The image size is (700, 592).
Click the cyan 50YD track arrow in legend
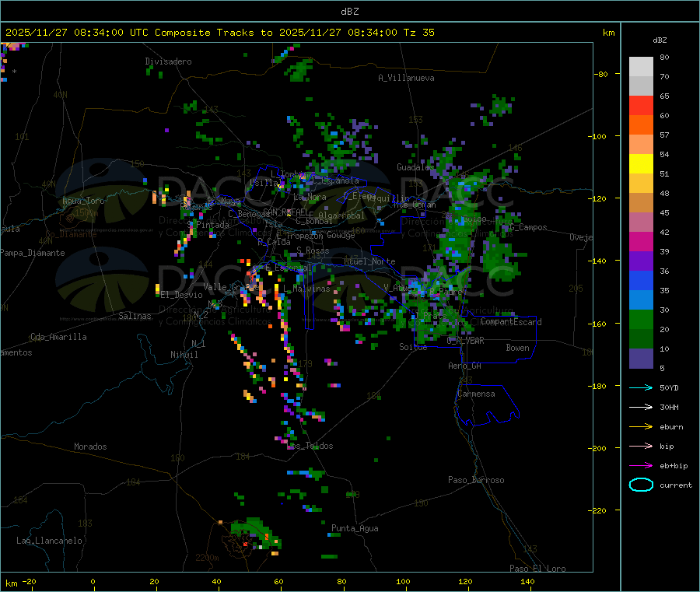[x=641, y=387]
